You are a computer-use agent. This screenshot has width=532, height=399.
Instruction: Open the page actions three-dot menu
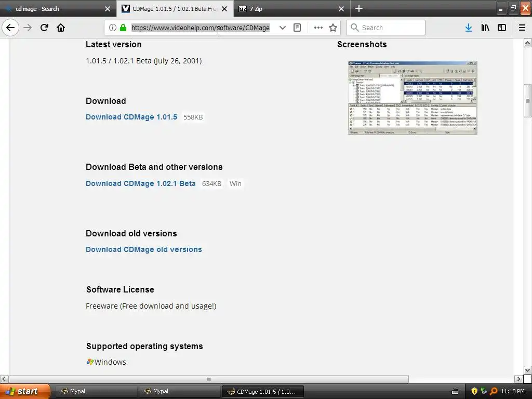(x=318, y=28)
